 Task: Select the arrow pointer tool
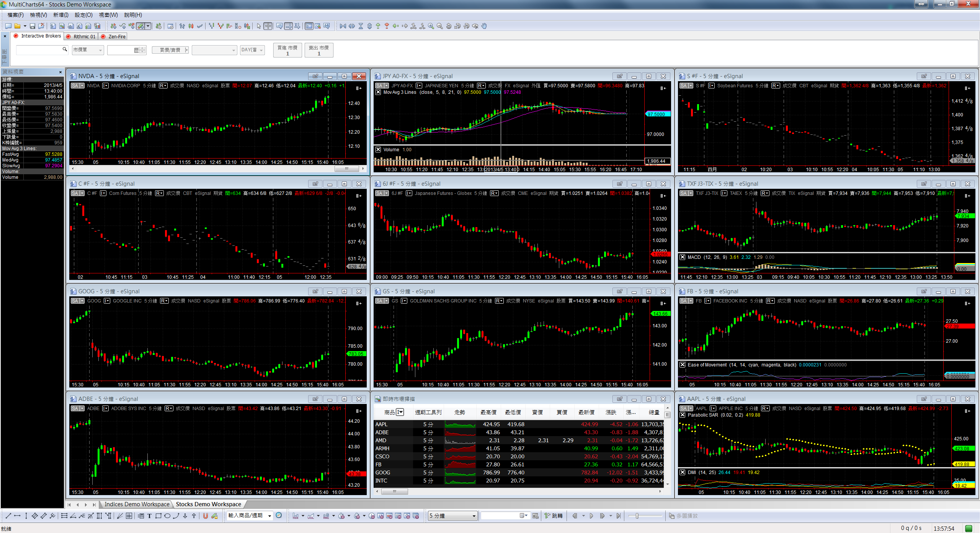pyautogui.click(x=259, y=26)
